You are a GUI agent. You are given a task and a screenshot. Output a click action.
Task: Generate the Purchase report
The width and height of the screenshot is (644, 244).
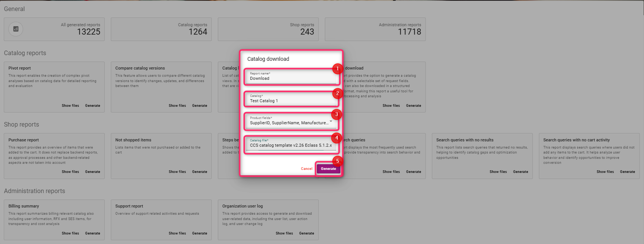pyautogui.click(x=93, y=172)
